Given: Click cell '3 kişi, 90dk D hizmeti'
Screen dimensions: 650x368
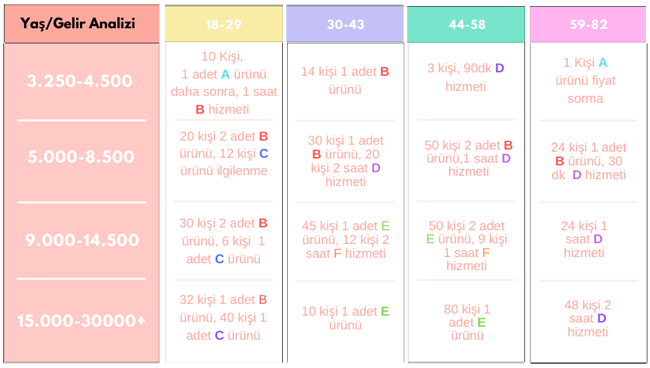Looking at the screenshot, I should coord(466,77).
